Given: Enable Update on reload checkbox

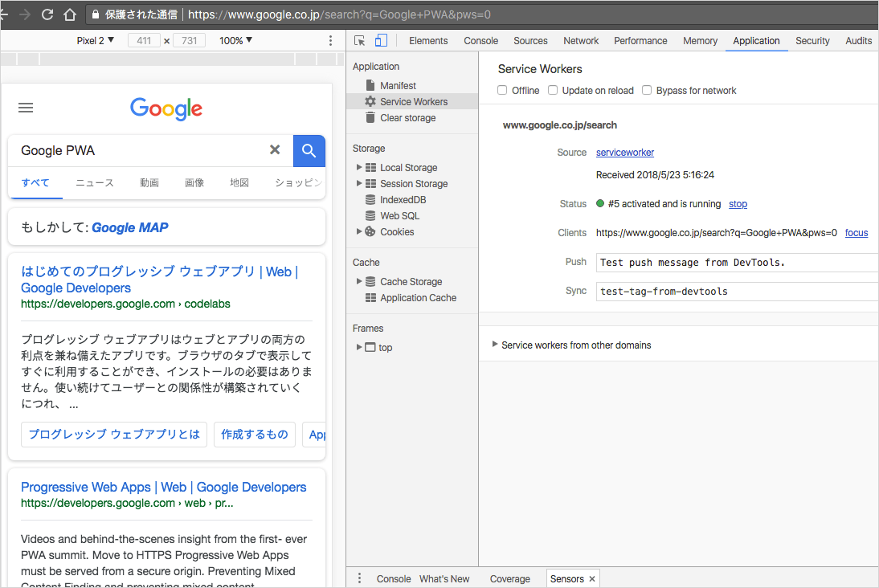Looking at the screenshot, I should tap(553, 90).
